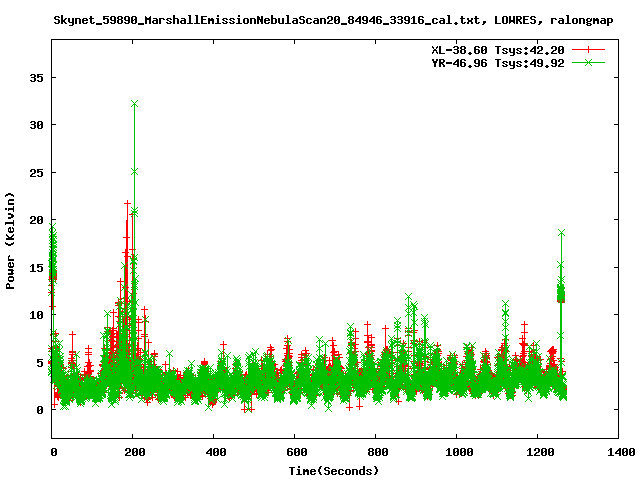Screen dimensions: 640x480
Task: Click the plot title Skynet_59890_MarshallEmissionNebulaScan20 text
Action: pos(333,20)
